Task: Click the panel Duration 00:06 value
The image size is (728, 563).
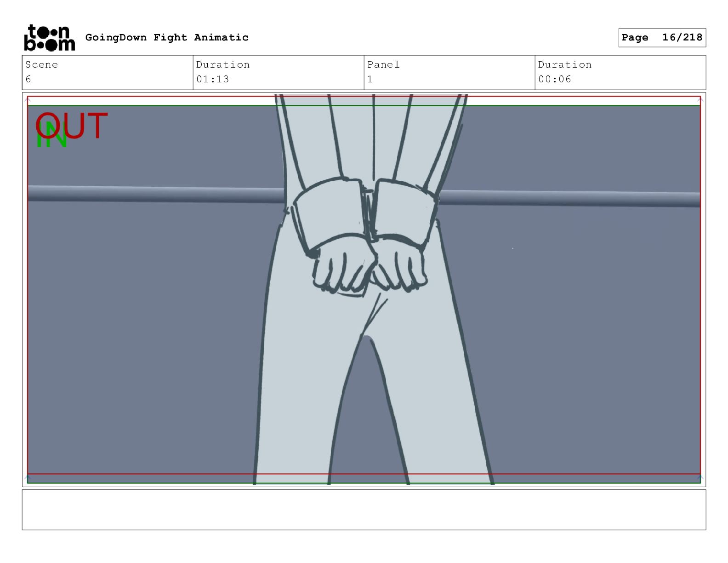Action: pyautogui.click(x=555, y=79)
